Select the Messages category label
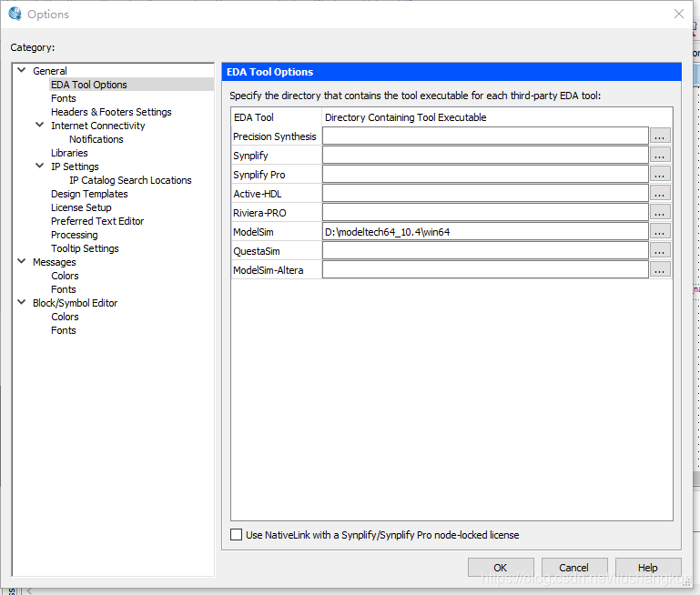 (x=54, y=262)
